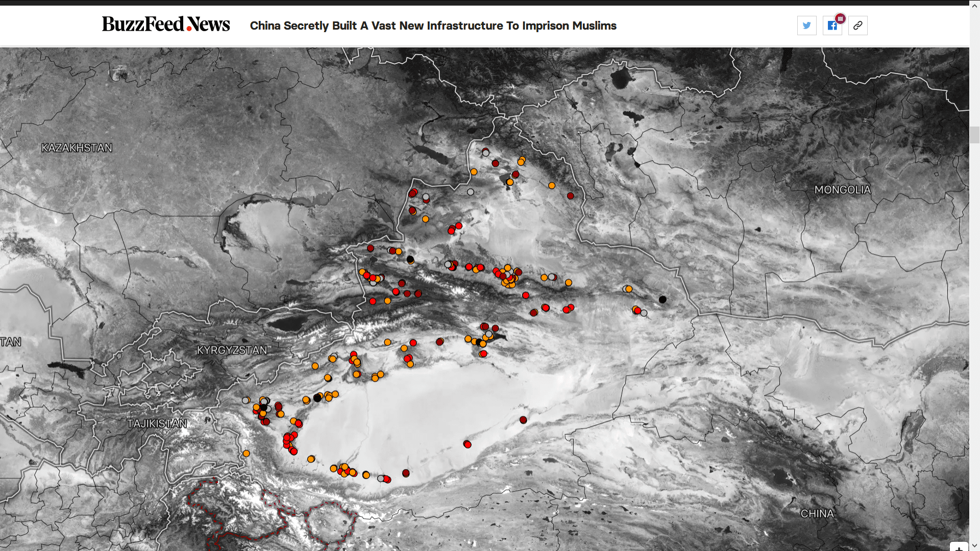Select the CHINA map label
Image resolution: width=980 pixels, height=551 pixels.
click(x=817, y=514)
